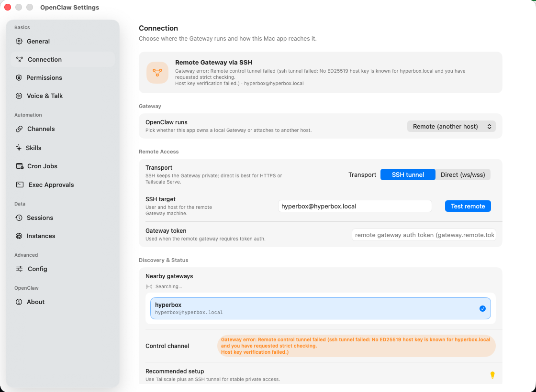Select the hyperbox nearby gateway entry
This screenshot has height=392, width=536.
(321, 308)
